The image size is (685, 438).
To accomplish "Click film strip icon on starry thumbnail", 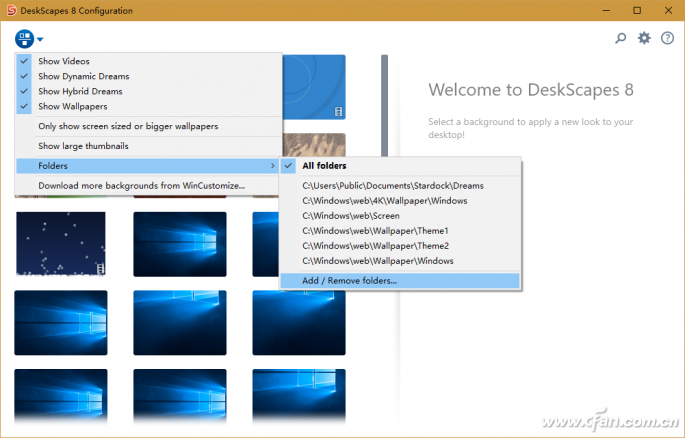I will pyautogui.click(x=100, y=269).
